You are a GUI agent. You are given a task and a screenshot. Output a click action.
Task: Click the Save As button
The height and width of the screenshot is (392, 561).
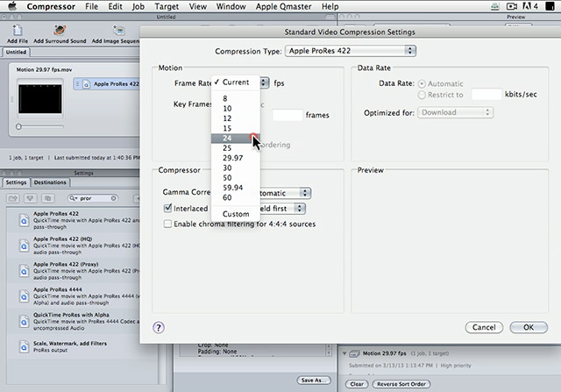(314, 381)
